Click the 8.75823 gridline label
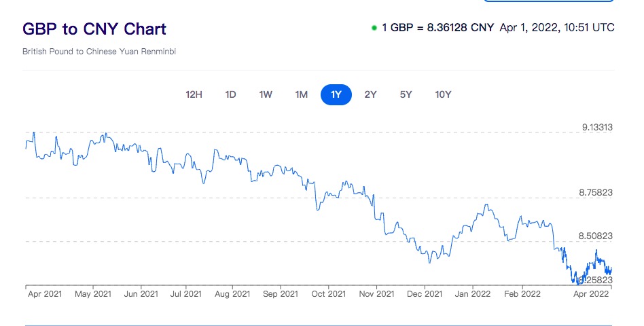This screenshot has height=326, width=644. click(x=596, y=192)
